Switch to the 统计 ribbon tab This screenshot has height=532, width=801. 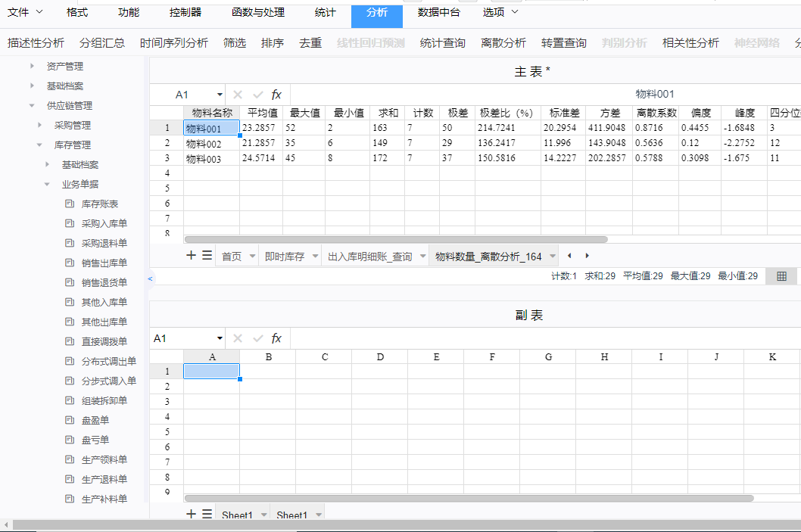pos(325,12)
